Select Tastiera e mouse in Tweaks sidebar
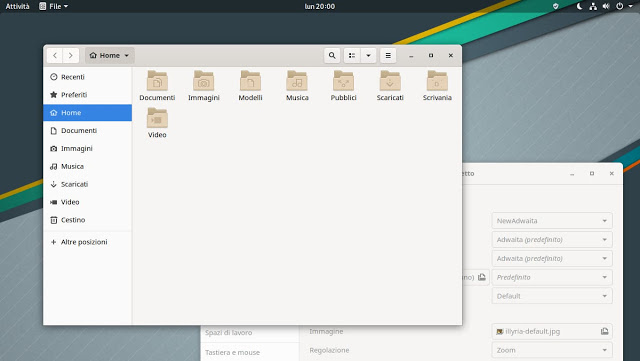The image size is (640, 361). [x=249, y=352]
